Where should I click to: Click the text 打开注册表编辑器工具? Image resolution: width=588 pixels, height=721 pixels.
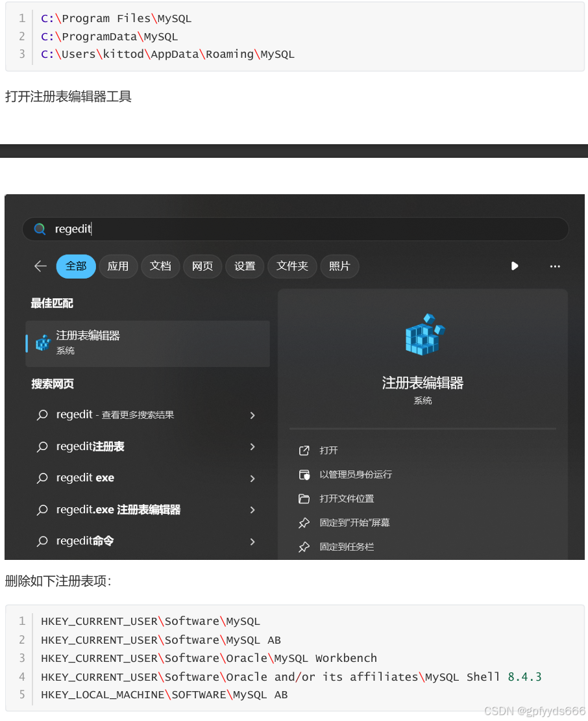68,97
